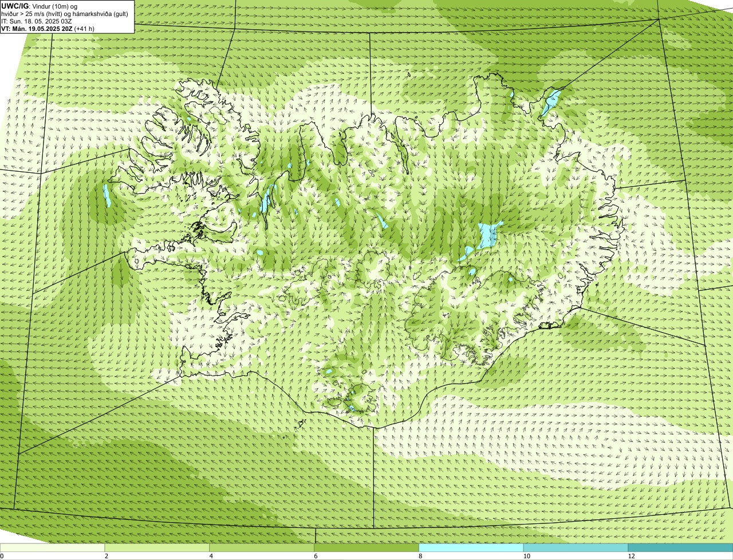Screen dimensions: 733x560
Task: Pick the 6–8 darker green colorbar segment
Action: [366, 547]
